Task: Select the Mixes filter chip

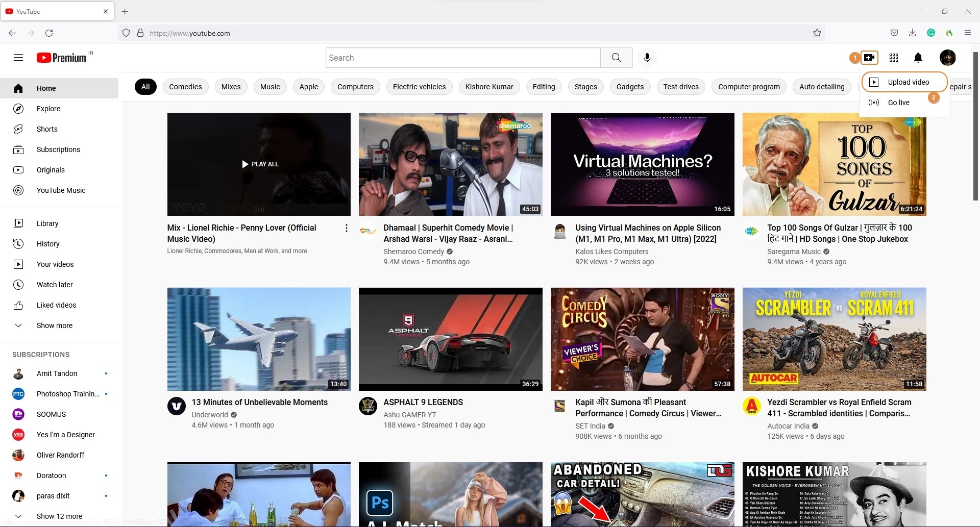Action: 231,87
